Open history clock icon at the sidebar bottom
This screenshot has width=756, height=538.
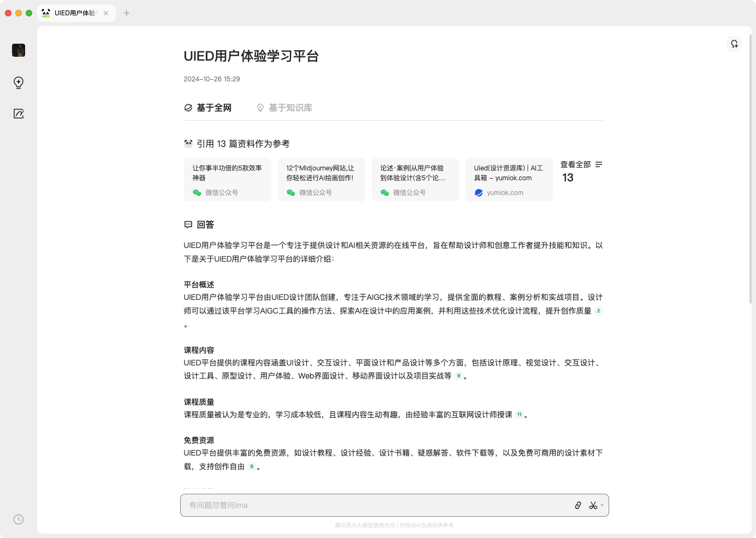(x=19, y=519)
